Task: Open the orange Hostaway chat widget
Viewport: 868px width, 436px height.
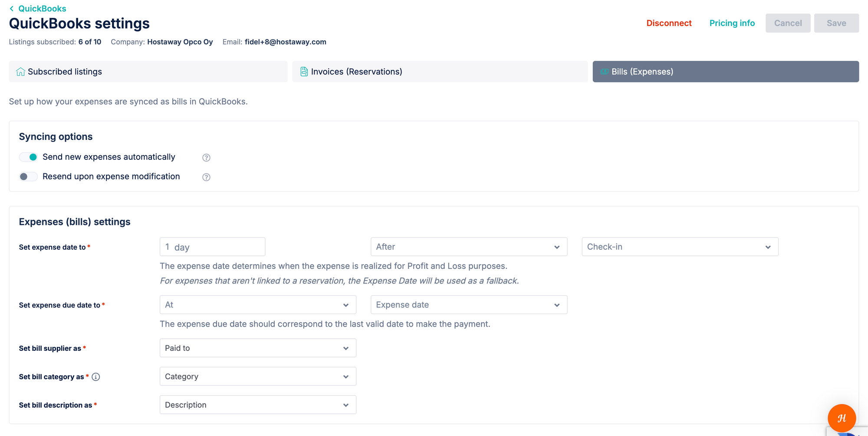Action: pyautogui.click(x=842, y=418)
